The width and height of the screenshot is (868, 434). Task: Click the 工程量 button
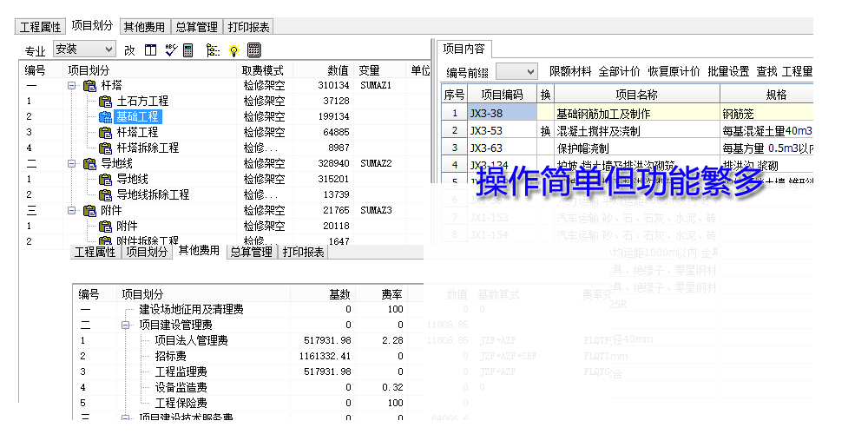(797, 71)
